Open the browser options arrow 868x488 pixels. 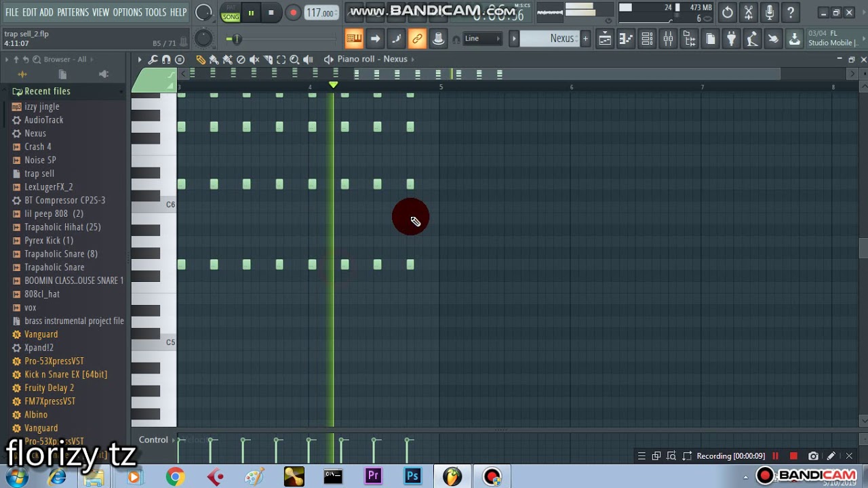coord(7,60)
